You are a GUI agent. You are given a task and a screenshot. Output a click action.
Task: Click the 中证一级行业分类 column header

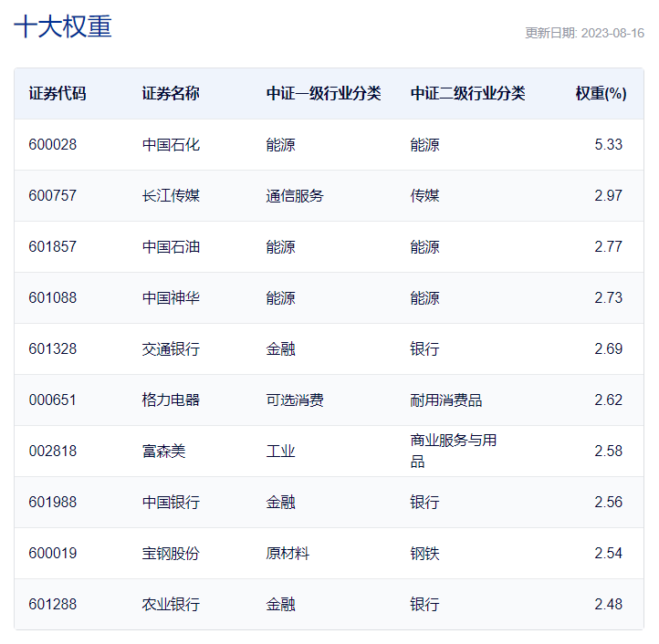coord(324,93)
